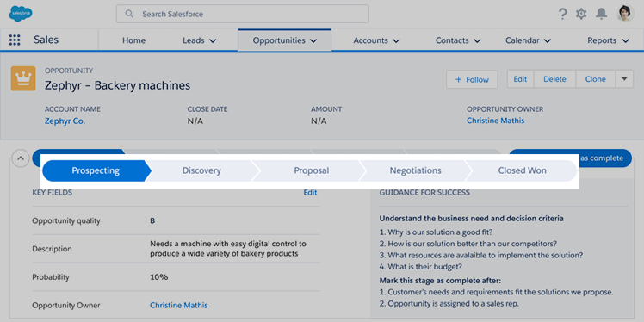Click the Delete button
The image size is (644, 322).
pos(554,79)
